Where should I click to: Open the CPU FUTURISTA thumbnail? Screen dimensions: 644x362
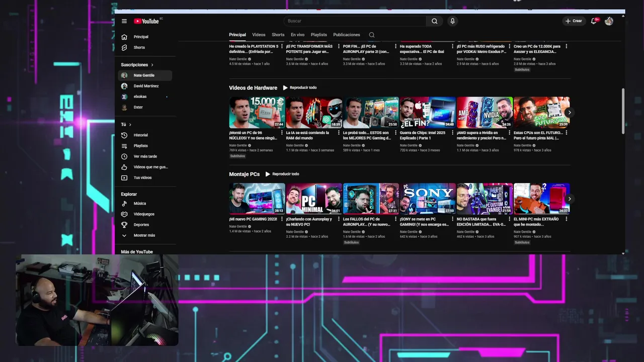[542, 113]
